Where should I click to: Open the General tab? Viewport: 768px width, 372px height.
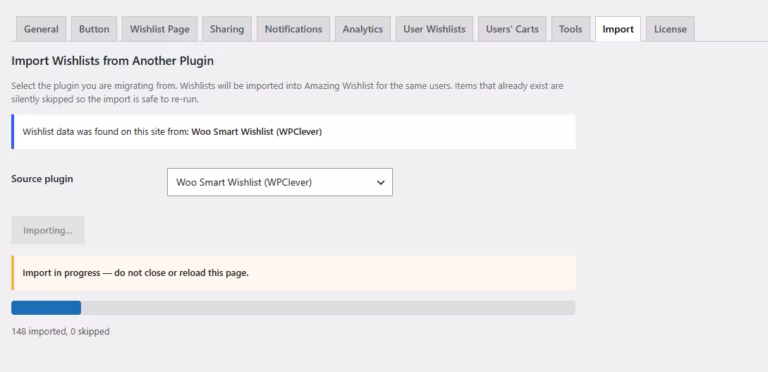pyautogui.click(x=41, y=29)
